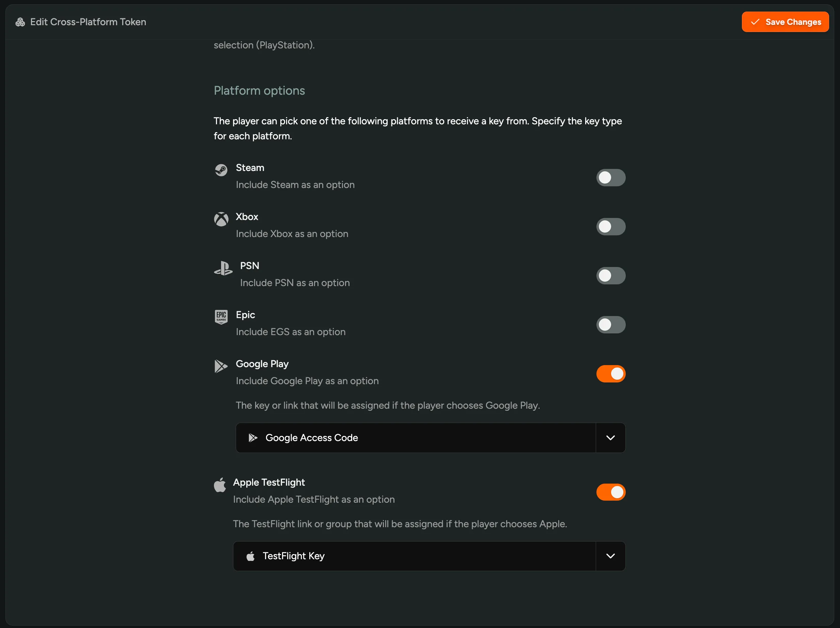Click the Epic Games logo icon
This screenshot has width=840, height=628.
pos(222,317)
